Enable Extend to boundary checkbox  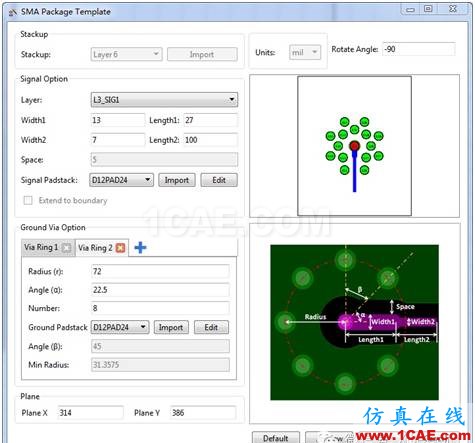click(28, 200)
